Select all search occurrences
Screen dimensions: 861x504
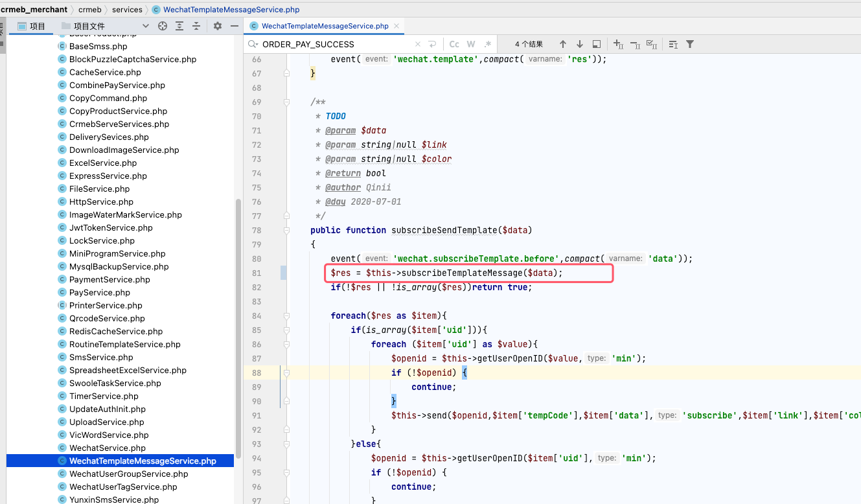point(652,44)
